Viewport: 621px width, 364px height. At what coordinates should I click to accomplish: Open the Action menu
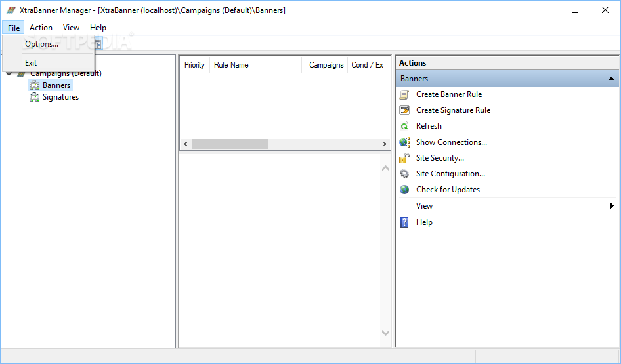pos(41,28)
